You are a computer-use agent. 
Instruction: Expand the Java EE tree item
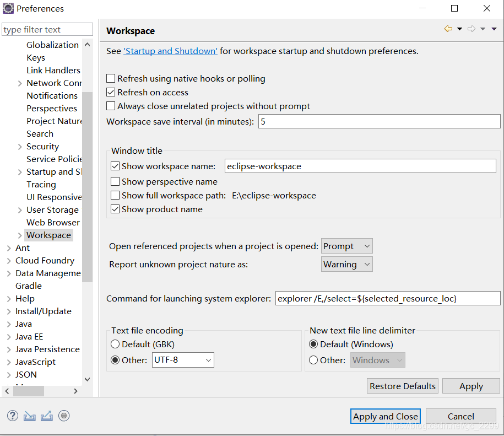click(9, 336)
